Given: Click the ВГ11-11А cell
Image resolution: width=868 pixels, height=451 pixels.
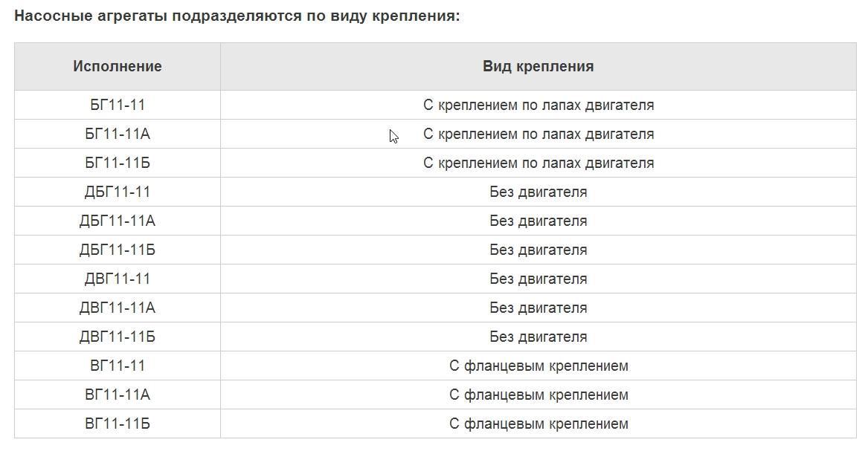Looking at the screenshot, I should [118, 395].
